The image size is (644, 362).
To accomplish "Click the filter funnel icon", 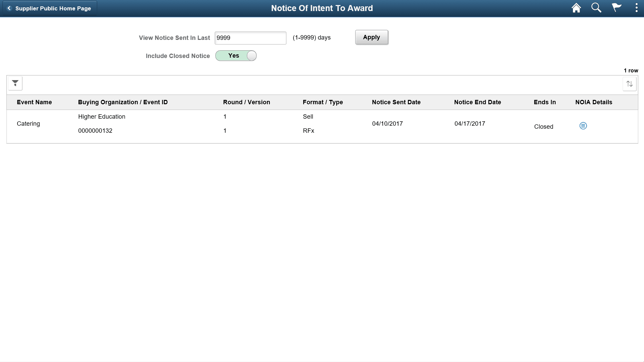I will [15, 83].
